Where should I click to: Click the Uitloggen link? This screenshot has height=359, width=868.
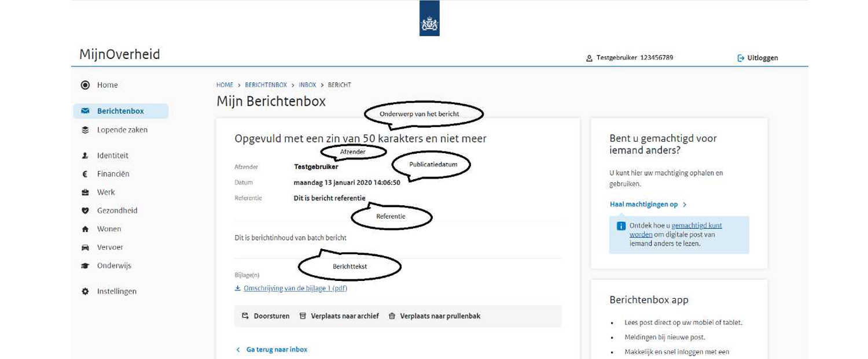(x=763, y=58)
